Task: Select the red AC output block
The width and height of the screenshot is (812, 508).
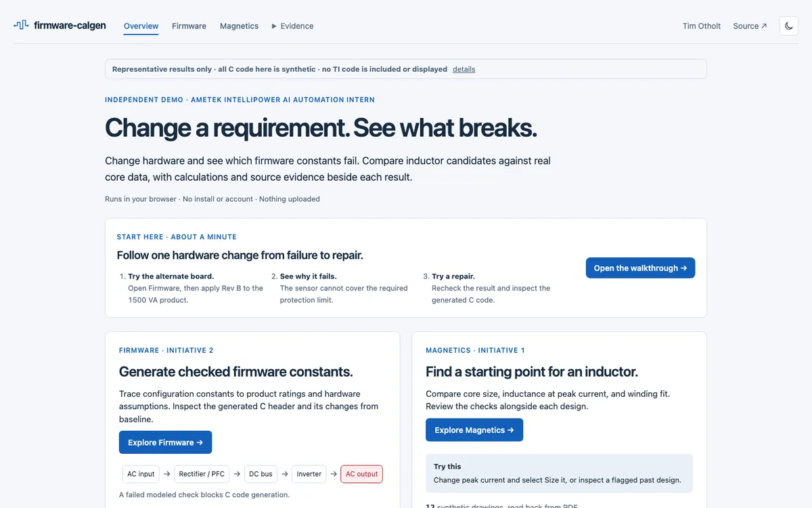Action: click(361, 474)
